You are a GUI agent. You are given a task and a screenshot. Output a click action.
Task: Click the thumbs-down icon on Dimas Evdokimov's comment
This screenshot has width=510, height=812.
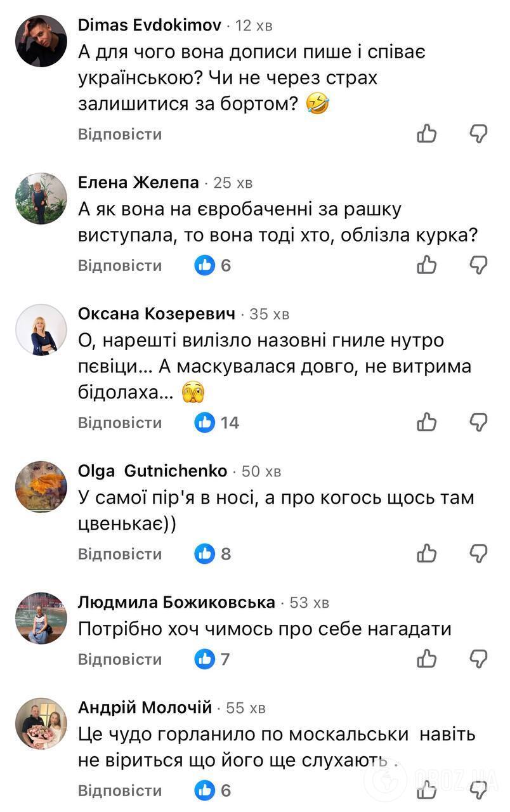(x=478, y=134)
